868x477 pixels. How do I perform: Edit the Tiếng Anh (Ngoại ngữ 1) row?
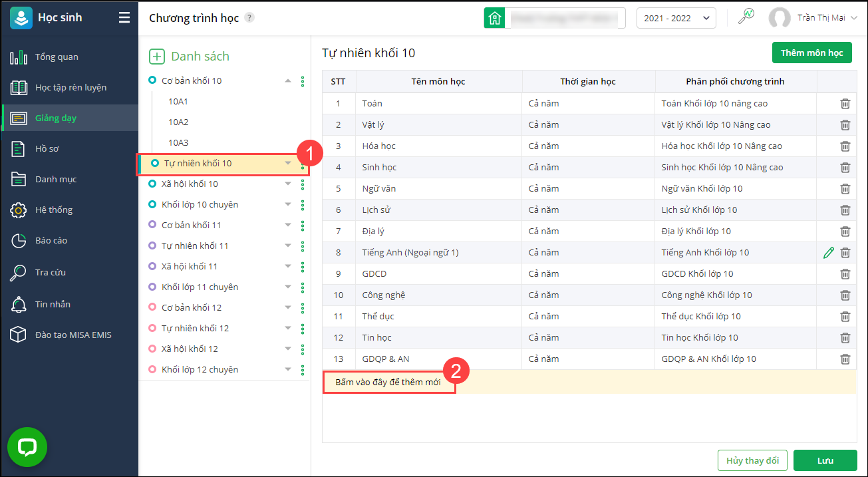click(x=828, y=253)
